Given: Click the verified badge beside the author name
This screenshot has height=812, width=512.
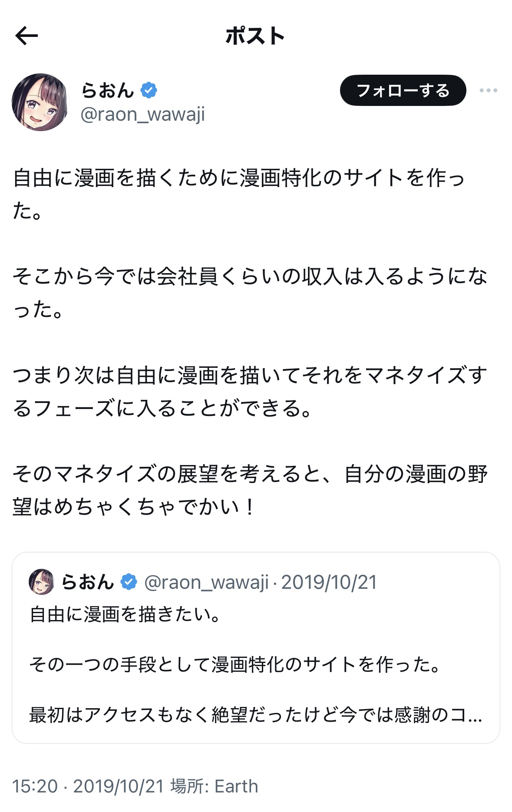Looking at the screenshot, I should (149, 90).
